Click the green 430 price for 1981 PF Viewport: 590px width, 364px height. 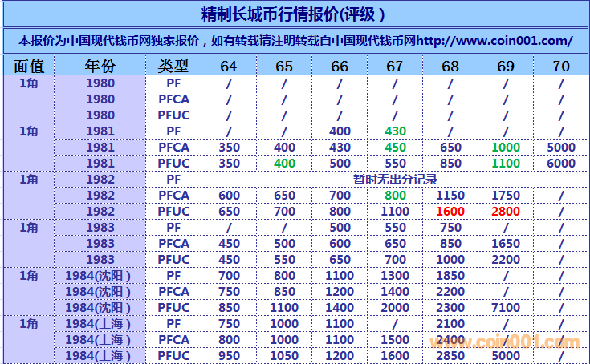pyautogui.click(x=395, y=131)
